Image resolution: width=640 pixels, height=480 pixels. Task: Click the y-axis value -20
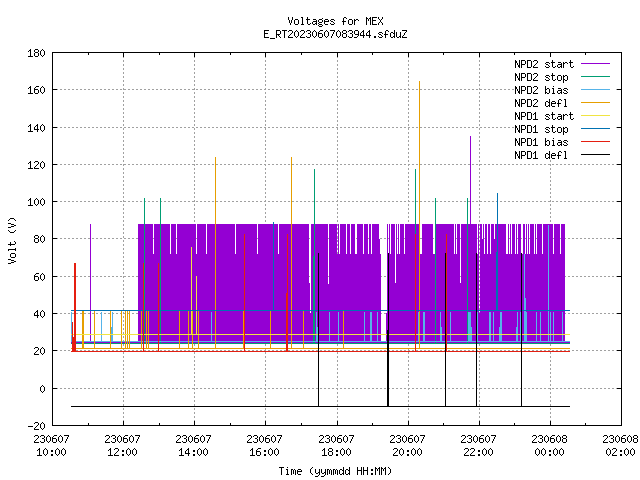(x=36, y=426)
